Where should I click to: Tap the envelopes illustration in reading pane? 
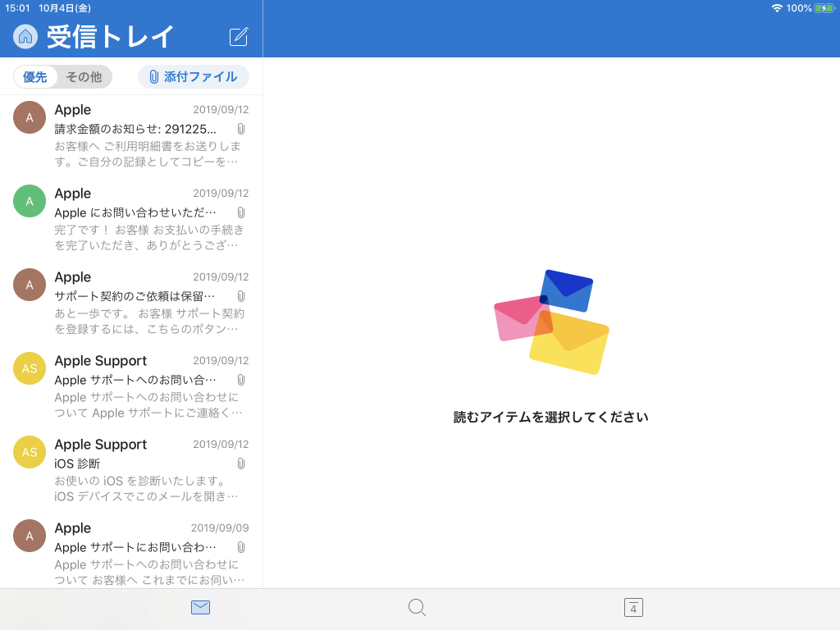(x=551, y=322)
